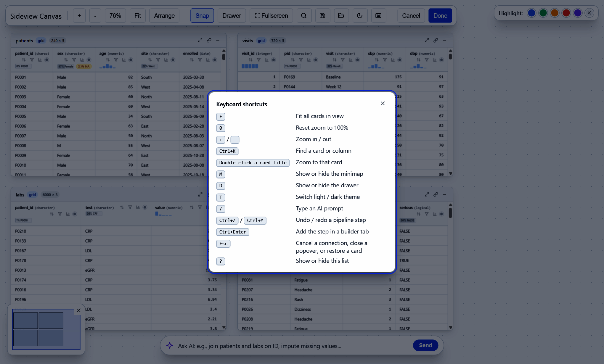The width and height of the screenshot is (604, 364).
Task: Click the link icon on patients card
Action: (209, 40)
